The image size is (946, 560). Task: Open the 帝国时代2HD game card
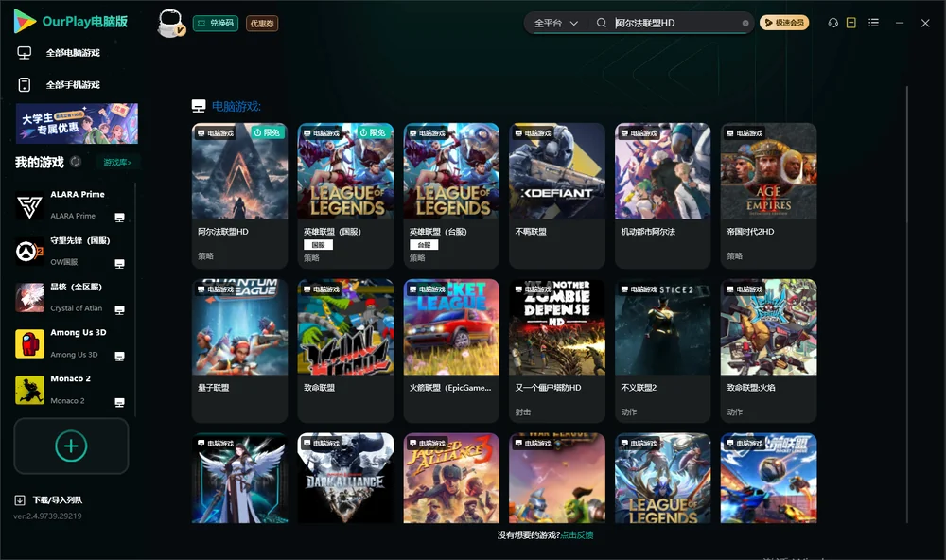pos(768,196)
